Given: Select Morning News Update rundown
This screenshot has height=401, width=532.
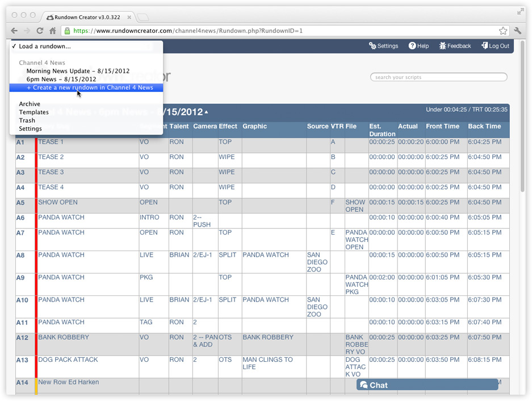Looking at the screenshot, I should (x=78, y=71).
